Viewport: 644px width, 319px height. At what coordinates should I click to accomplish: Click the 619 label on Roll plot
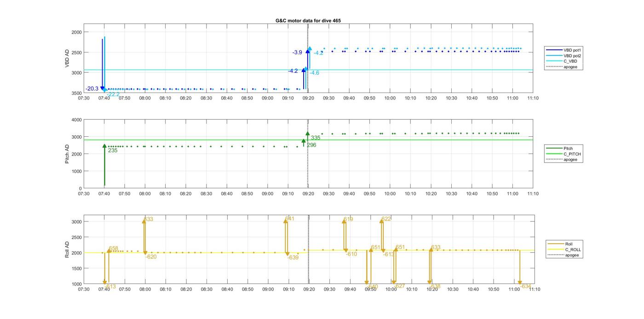click(348, 220)
